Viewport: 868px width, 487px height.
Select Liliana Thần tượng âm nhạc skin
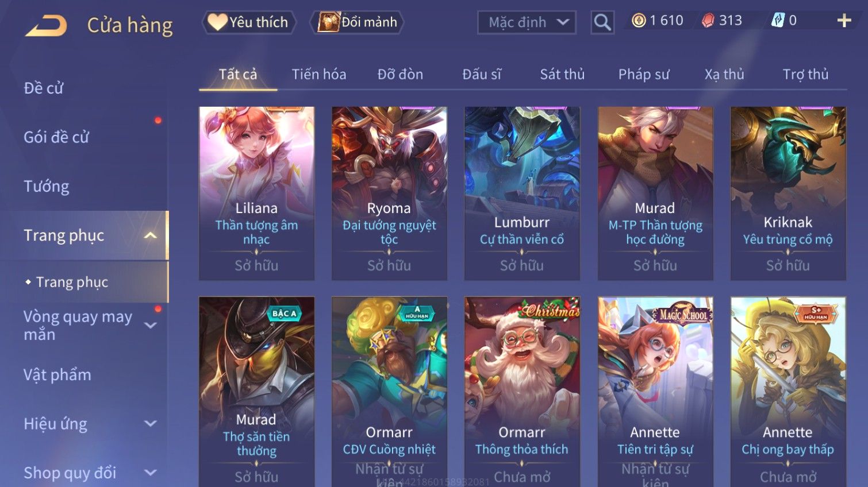(256, 194)
